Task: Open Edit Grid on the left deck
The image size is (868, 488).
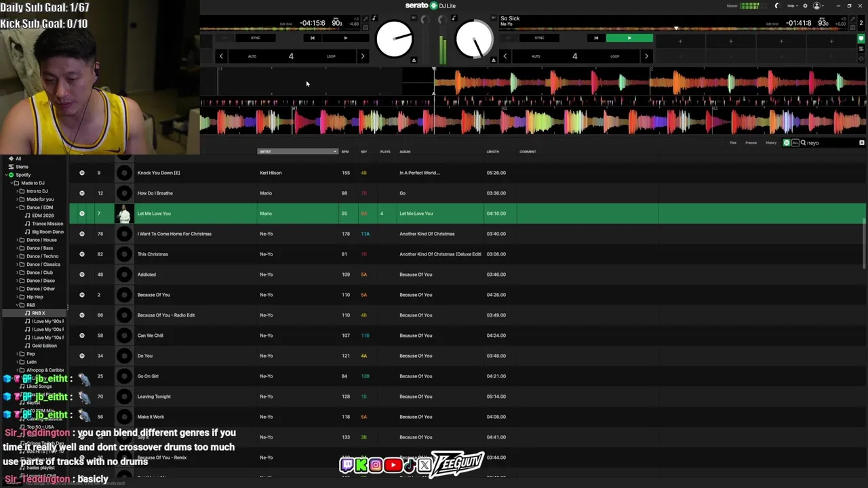Action: tap(286, 24)
